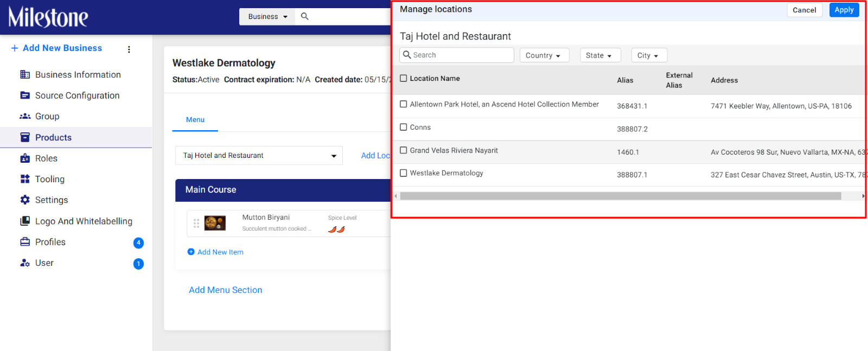This screenshot has height=351, width=868.
Task: Click the User notification badge 1
Action: pyautogui.click(x=138, y=264)
